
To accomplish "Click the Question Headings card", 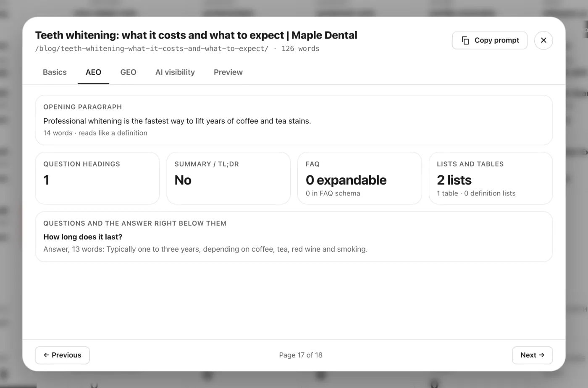I will click(x=97, y=178).
